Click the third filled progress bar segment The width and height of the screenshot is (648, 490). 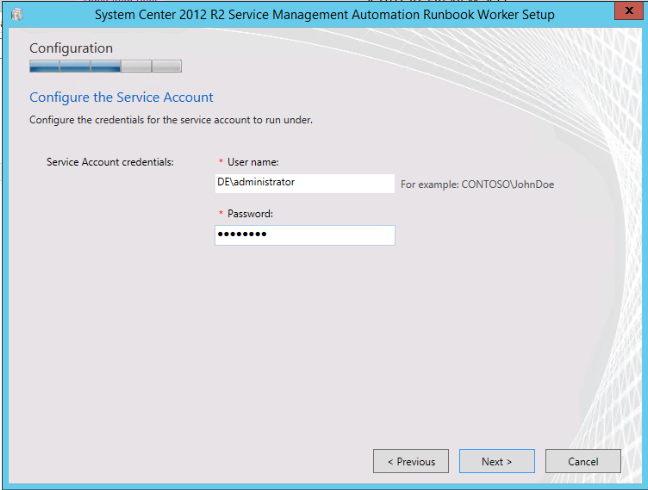pyautogui.click(x=105, y=67)
